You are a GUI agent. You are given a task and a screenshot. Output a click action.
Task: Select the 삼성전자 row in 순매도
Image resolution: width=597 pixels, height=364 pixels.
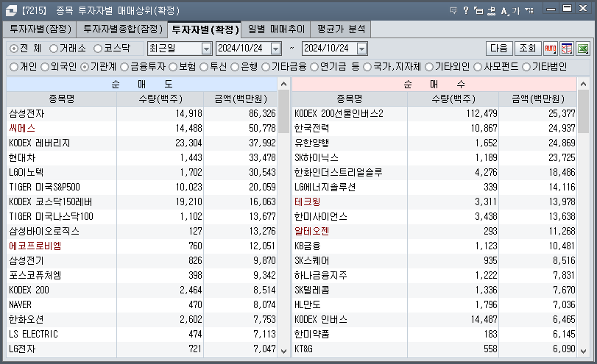coord(141,113)
